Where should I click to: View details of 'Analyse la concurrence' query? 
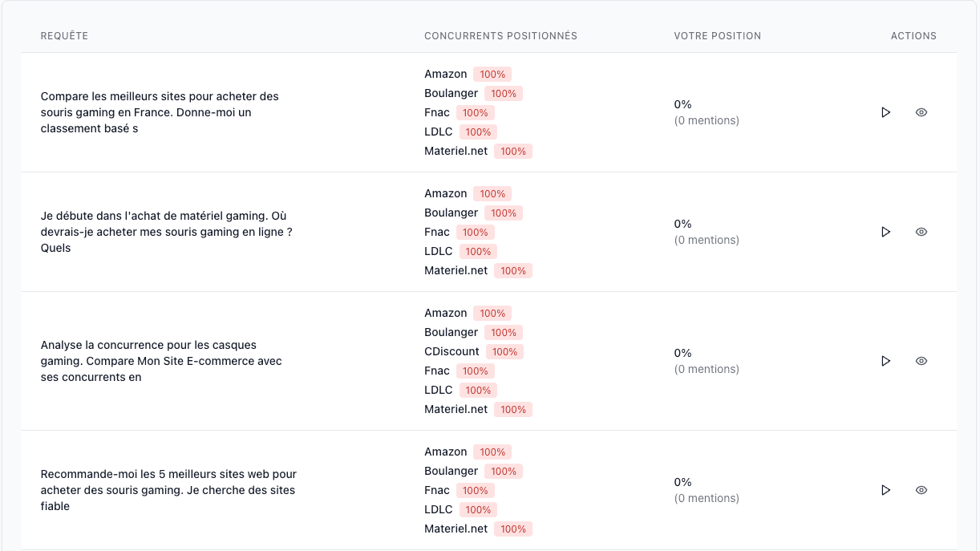(x=921, y=361)
